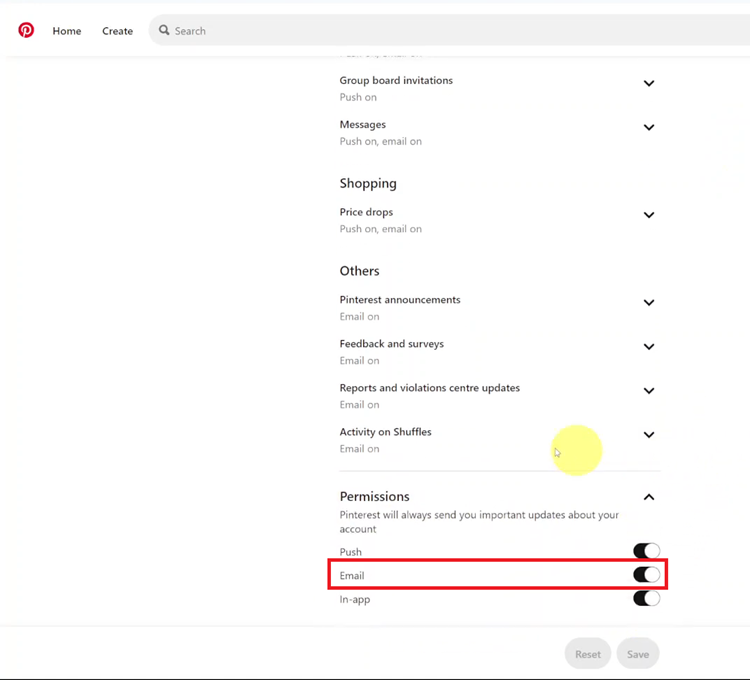Click the Messages row title

pos(363,124)
